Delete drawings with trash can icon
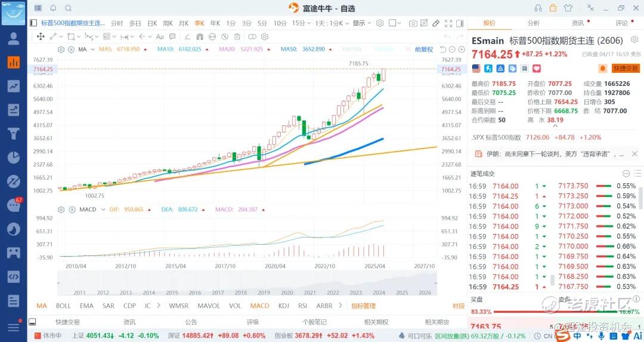The width and height of the screenshot is (644, 342). tap(237, 36)
